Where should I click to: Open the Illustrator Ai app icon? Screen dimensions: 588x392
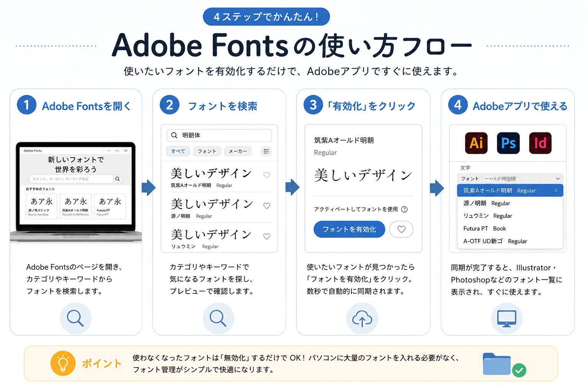pyautogui.click(x=476, y=143)
